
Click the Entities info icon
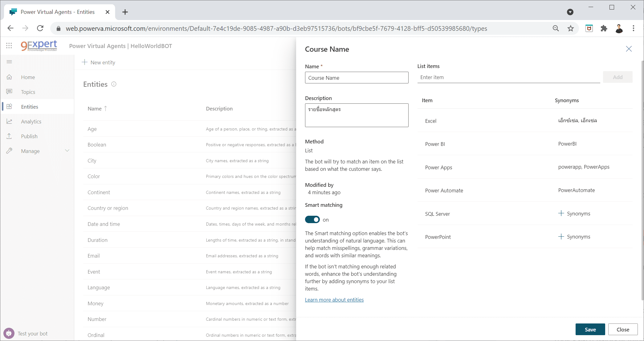click(x=114, y=84)
